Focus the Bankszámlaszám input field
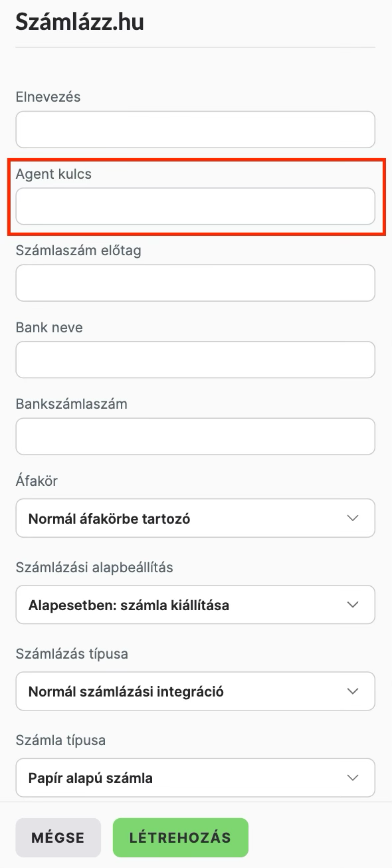Screen dimensions: 392x868 [x=195, y=436]
